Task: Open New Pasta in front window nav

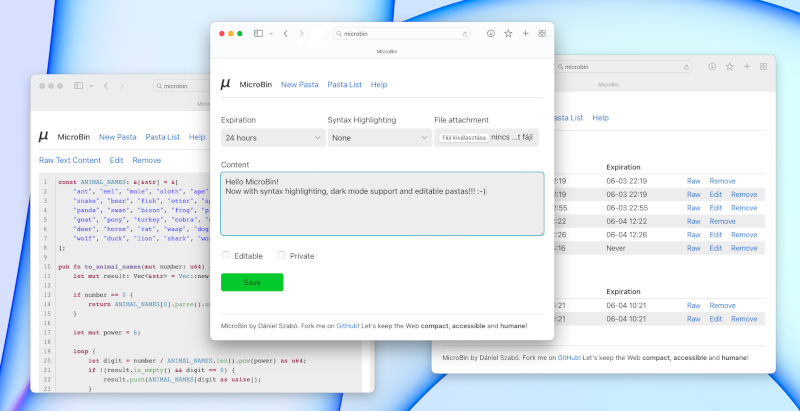Action: (x=299, y=85)
